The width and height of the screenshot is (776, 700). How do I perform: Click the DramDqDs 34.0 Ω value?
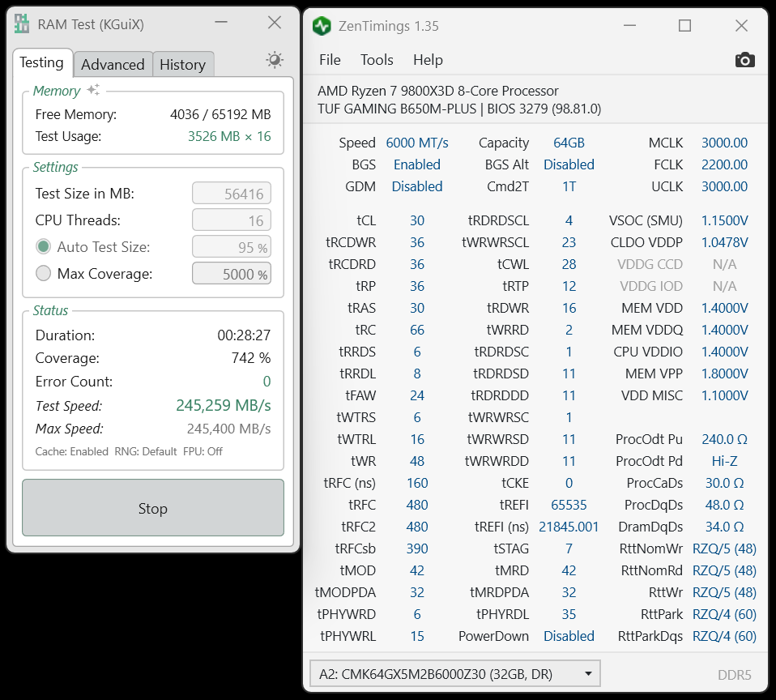click(724, 527)
